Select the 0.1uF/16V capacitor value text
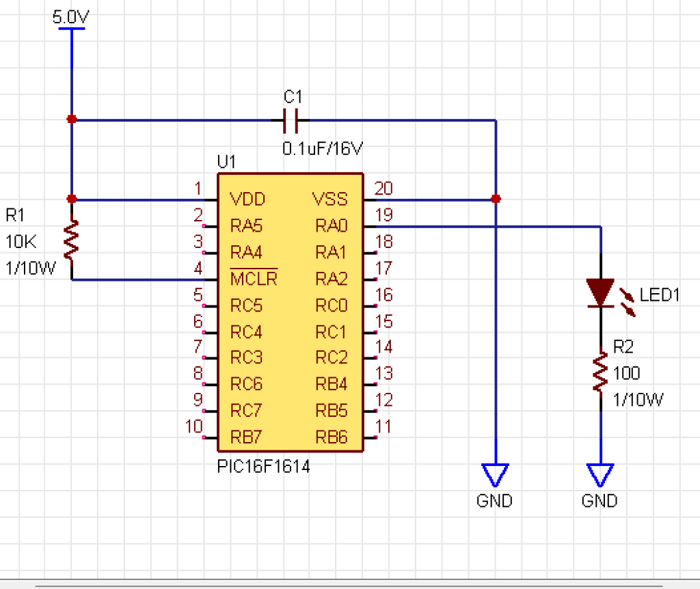The image size is (700, 589). tap(322, 148)
